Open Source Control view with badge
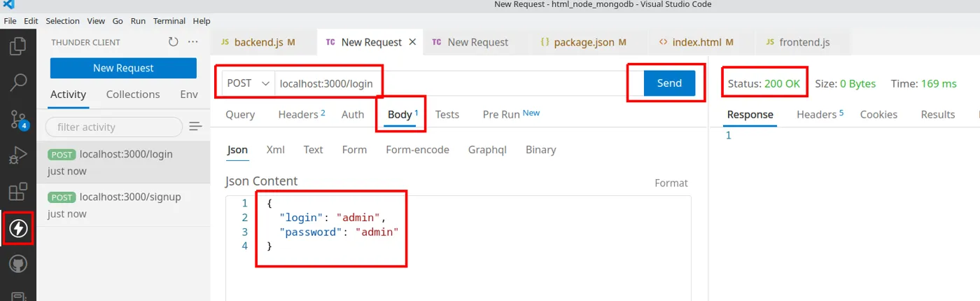Screen dimensions: 980x301 pos(18,119)
